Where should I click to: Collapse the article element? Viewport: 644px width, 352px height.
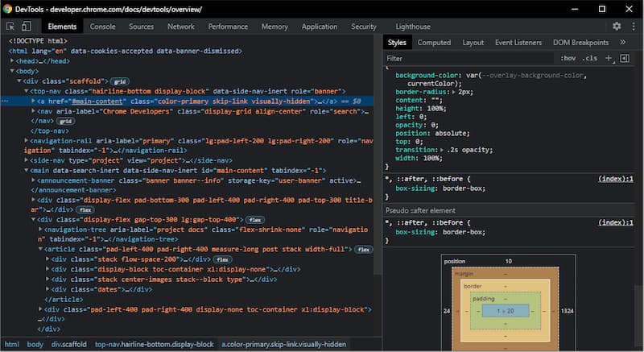coord(41,249)
